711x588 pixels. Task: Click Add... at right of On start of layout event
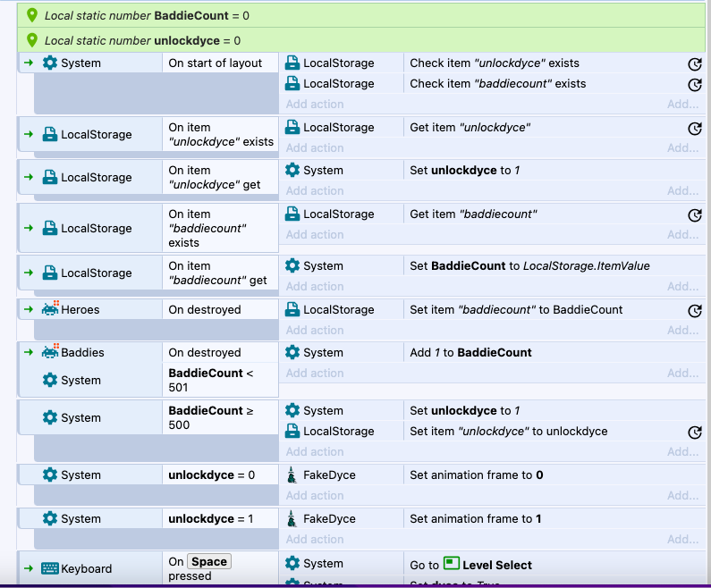click(x=683, y=105)
